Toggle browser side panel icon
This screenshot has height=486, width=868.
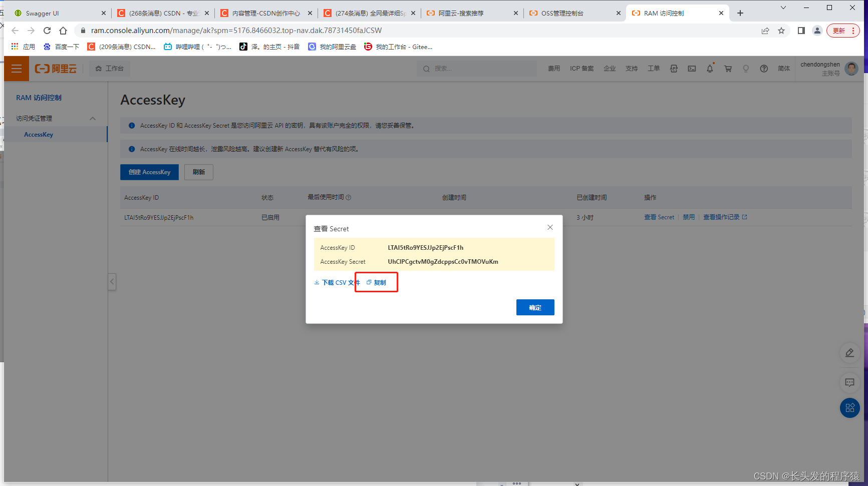tap(801, 31)
